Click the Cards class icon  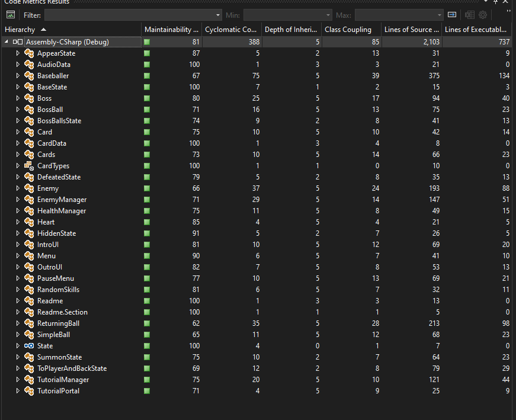29,155
